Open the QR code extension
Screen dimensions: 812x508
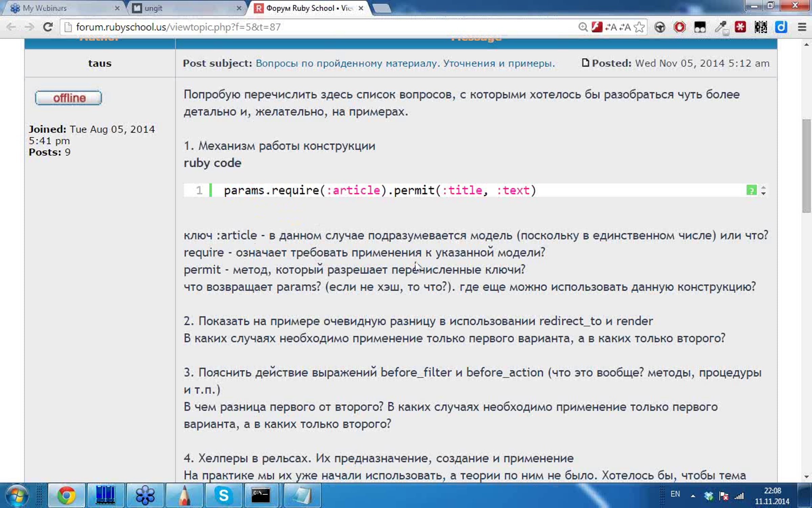click(x=761, y=27)
